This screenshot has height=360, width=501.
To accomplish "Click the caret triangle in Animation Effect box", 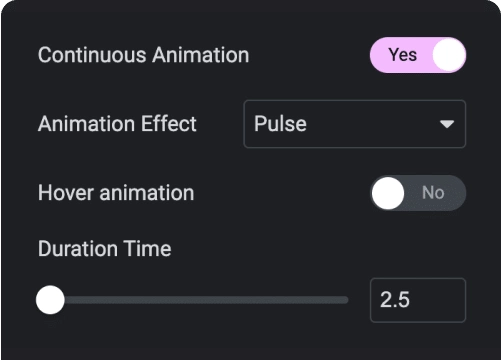I will click(x=447, y=124).
